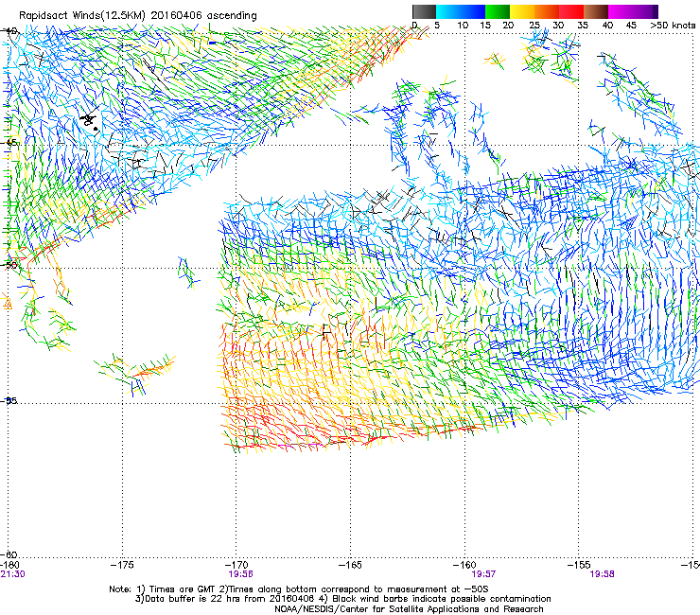Viewport: 700px width, 615px height.
Task: Click the legend value 40 label
Action: point(607,26)
